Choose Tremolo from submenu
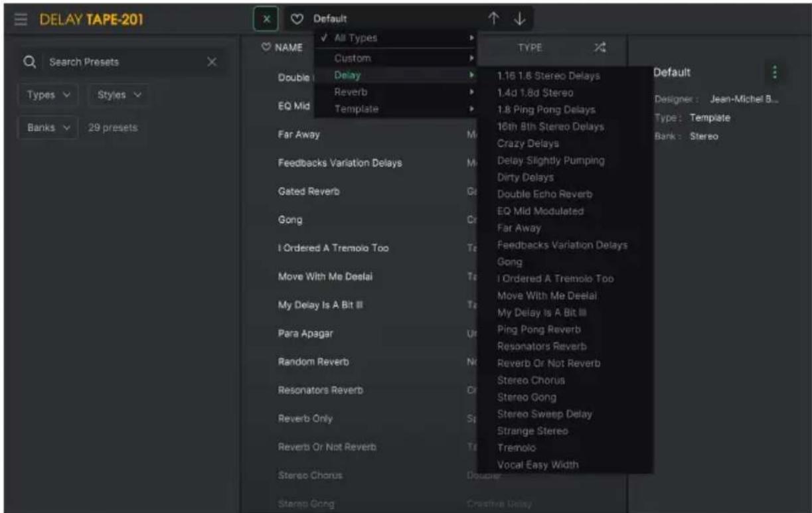Image resolution: width=812 pixels, height=513 pixels. (517, 448)
